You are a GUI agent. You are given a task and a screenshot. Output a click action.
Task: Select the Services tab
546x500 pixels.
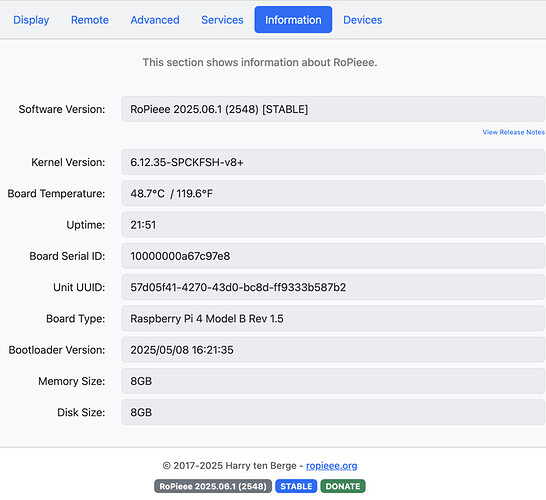(222, 20)
